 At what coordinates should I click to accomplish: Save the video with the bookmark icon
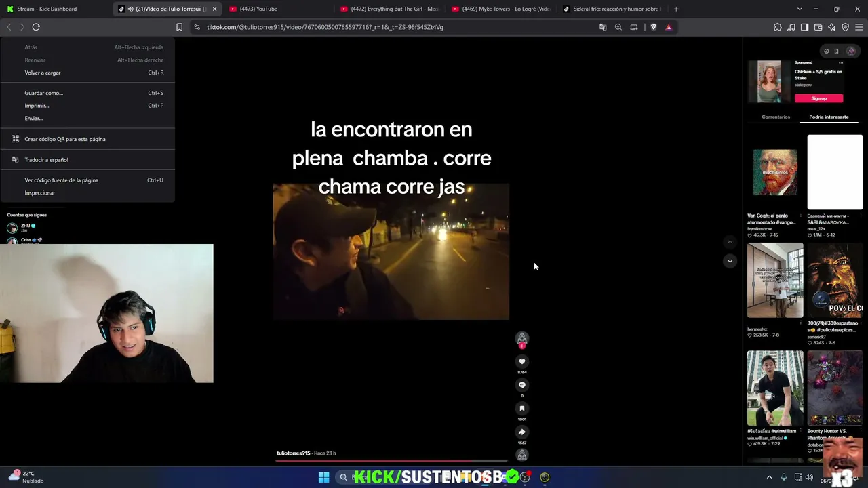pos(521,408)
